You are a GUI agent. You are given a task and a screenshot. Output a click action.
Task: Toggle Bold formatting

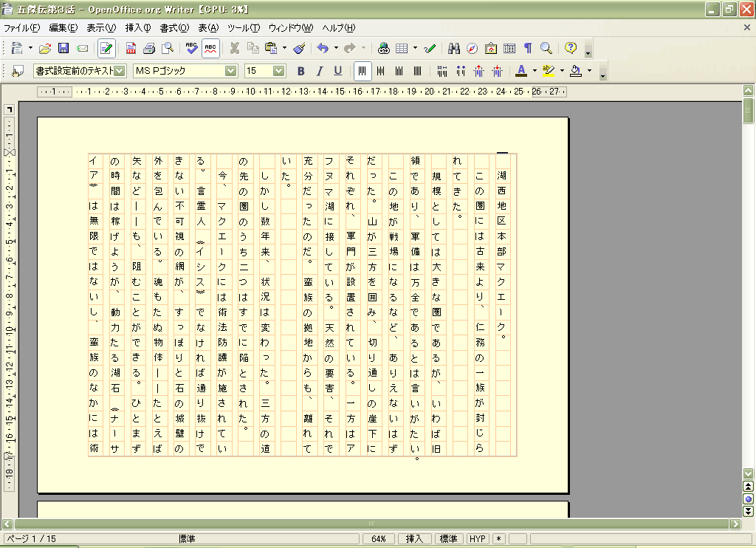tap(301, 71)
